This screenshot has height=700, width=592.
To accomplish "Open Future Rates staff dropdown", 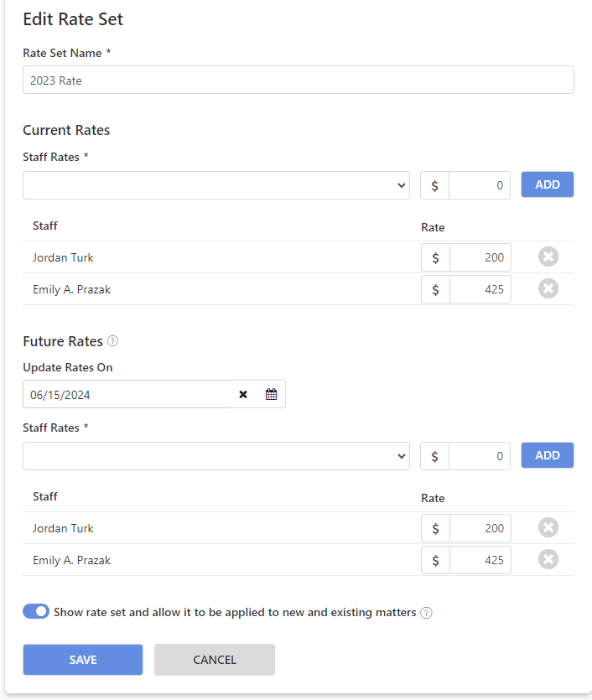I will [216, 456].
